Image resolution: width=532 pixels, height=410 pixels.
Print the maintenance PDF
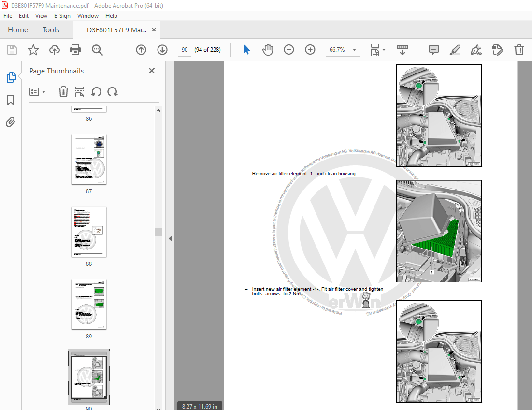[76, 50]
